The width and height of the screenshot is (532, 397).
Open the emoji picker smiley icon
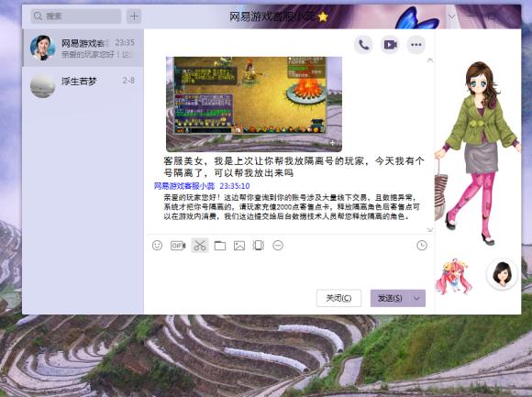point(157,245)
